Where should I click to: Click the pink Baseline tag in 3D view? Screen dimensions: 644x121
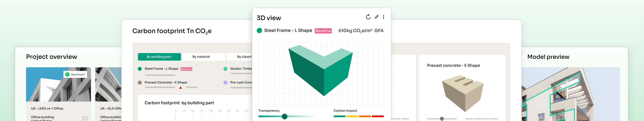pyautogui.click(x=323, y=31)
